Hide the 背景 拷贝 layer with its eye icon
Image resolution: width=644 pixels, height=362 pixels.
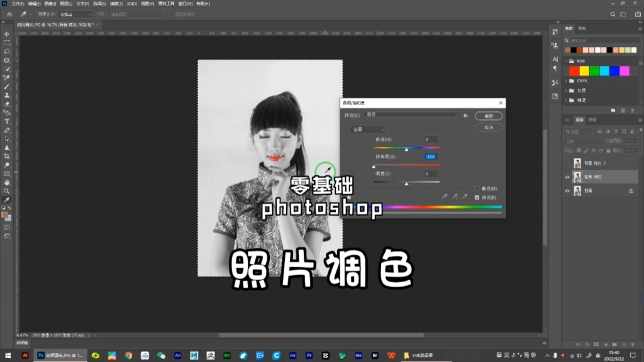click(567, 177)
